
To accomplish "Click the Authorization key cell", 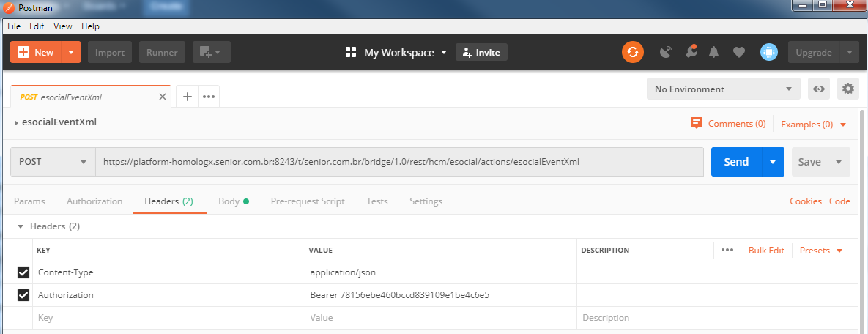I will (169, 295).
